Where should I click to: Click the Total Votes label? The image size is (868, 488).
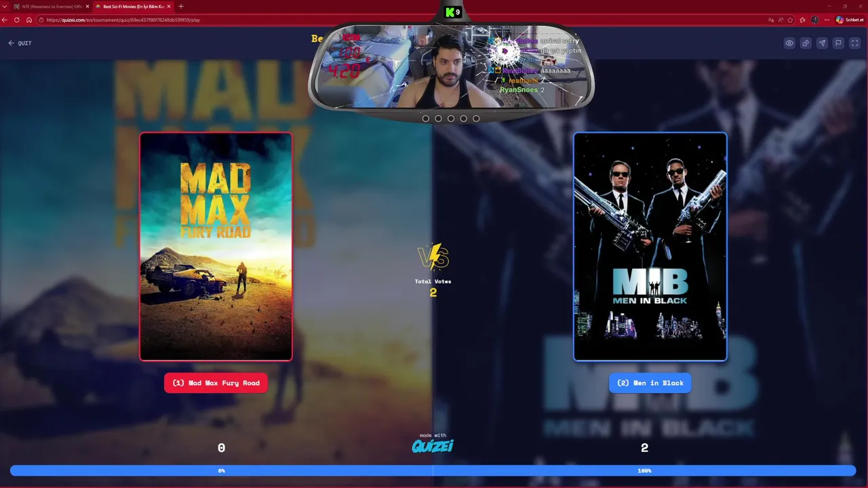pyautogui.click(x=433, y=281)
